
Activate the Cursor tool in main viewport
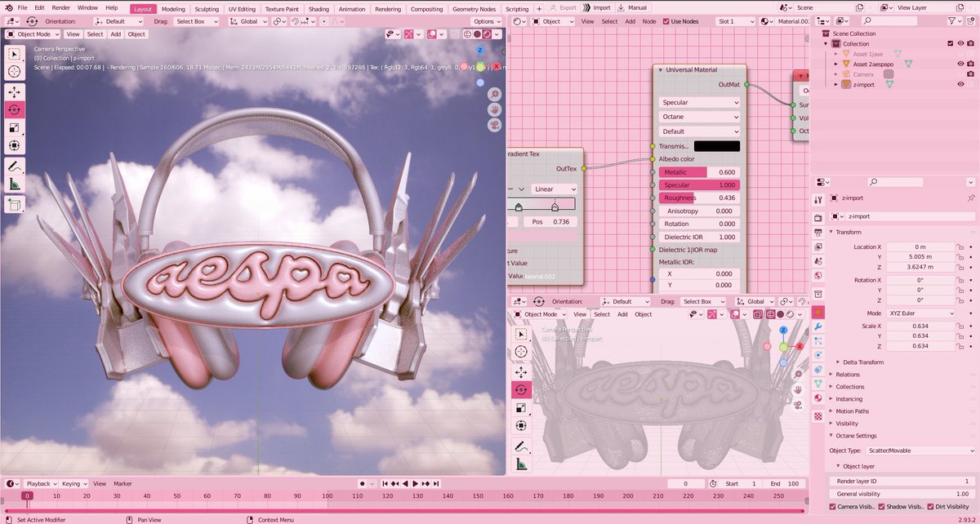pyautogui.click(x=15, y=72)
